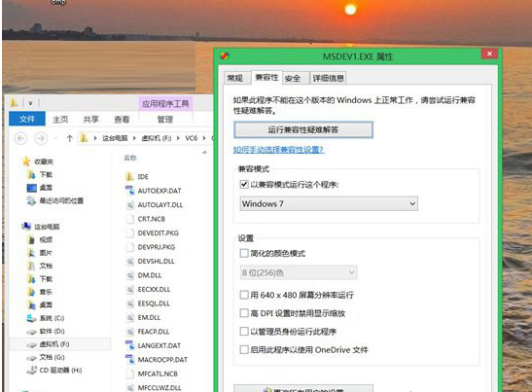Click the 虚拟机 (F:) drive icon
The width and height of the screenshot is (532, 392).
pos(31,344)
